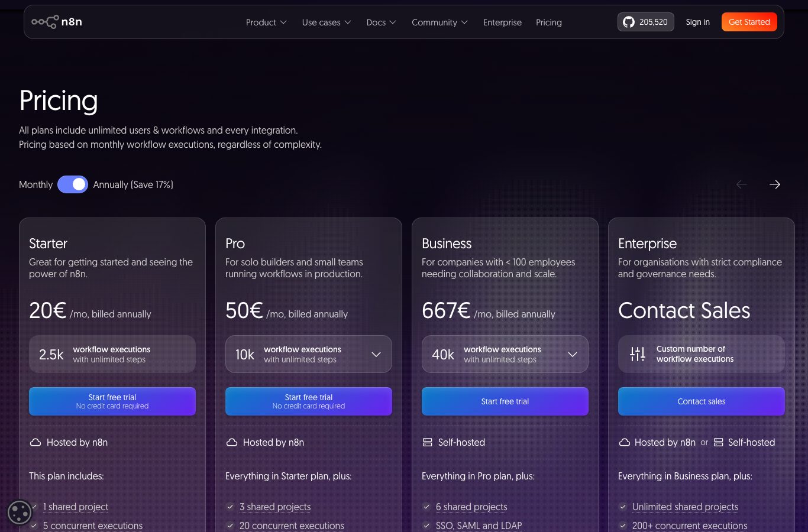Screen dimensions: 808x532
Task: Click checkmark next to 6 shared projects
Action: tap(426, 507)
